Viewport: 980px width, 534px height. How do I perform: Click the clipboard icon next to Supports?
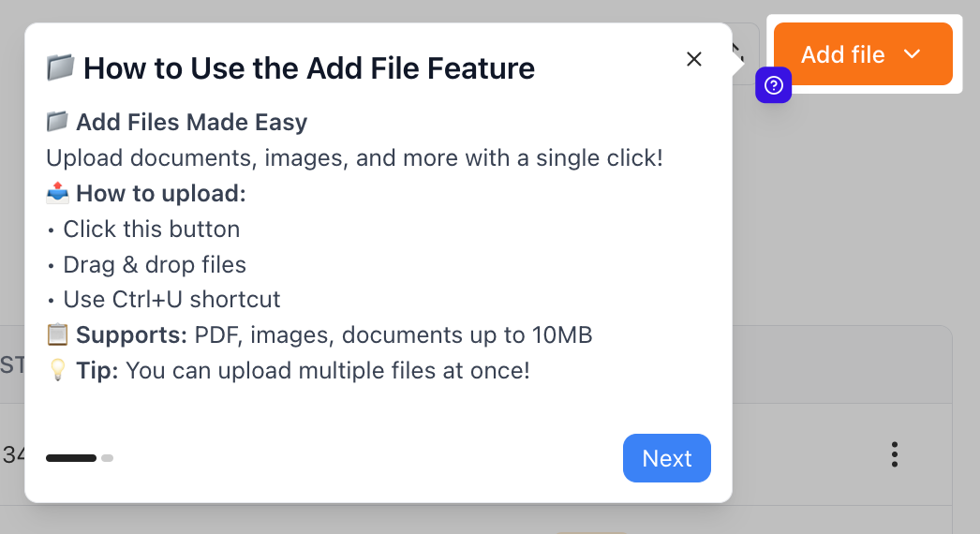click(57, 335)
